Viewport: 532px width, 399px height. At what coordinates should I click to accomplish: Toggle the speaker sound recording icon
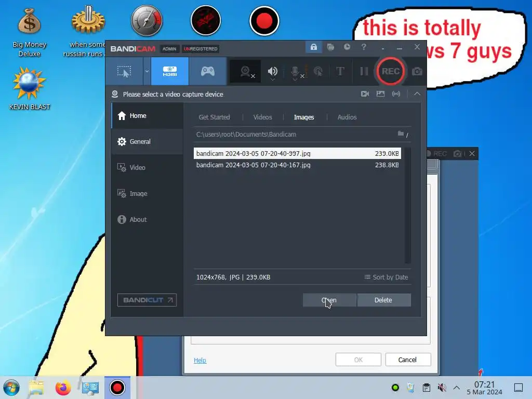point(272,71)
